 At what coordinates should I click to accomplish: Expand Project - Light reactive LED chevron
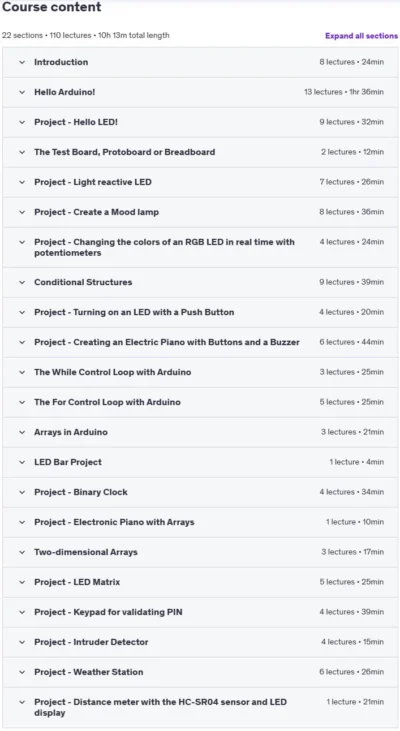pyautogui.click(x=22, y=182)
